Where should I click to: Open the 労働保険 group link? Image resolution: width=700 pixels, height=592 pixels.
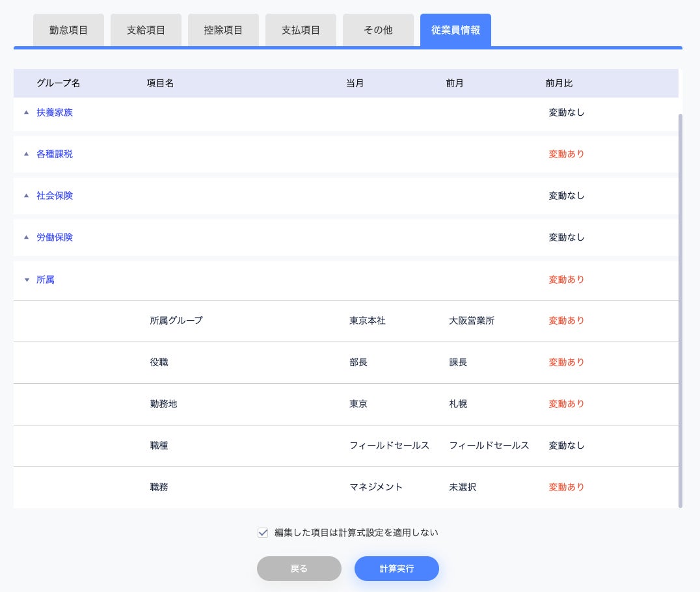(x=55, y=237)
